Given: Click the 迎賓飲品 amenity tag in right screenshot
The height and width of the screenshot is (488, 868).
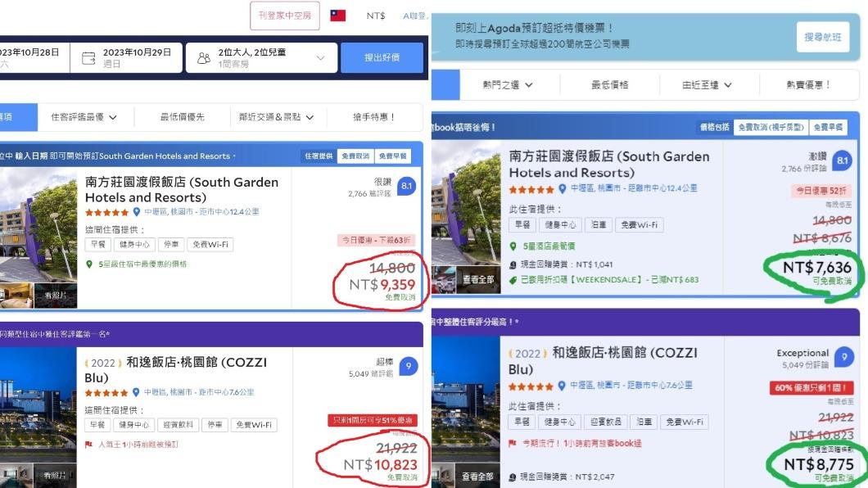Looking at the screenshot, I should click(606, 422).
